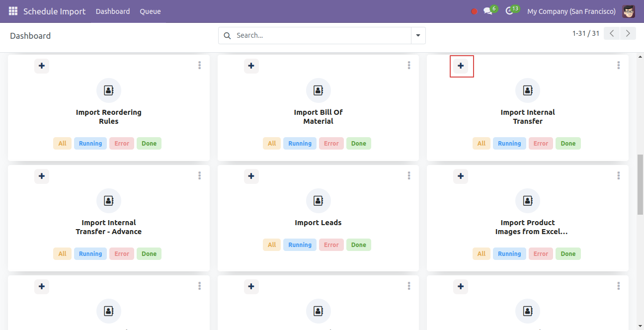Image resolution: width=644 pixels, height=330 pixels.
Task: Click plus on Import Internal Transfer card
Action: [x=461, y=66]
